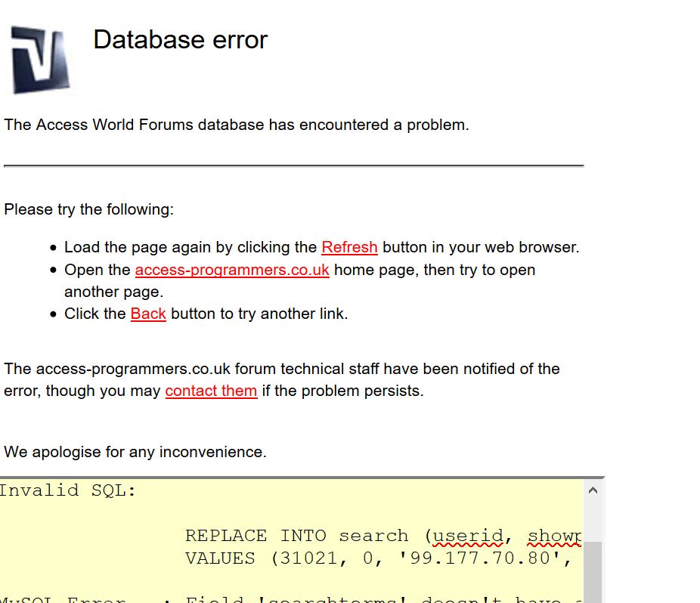700x603 pixels.
Task: Click 'We apologise for any inconvenience.' text
Action: pos(135,452)
